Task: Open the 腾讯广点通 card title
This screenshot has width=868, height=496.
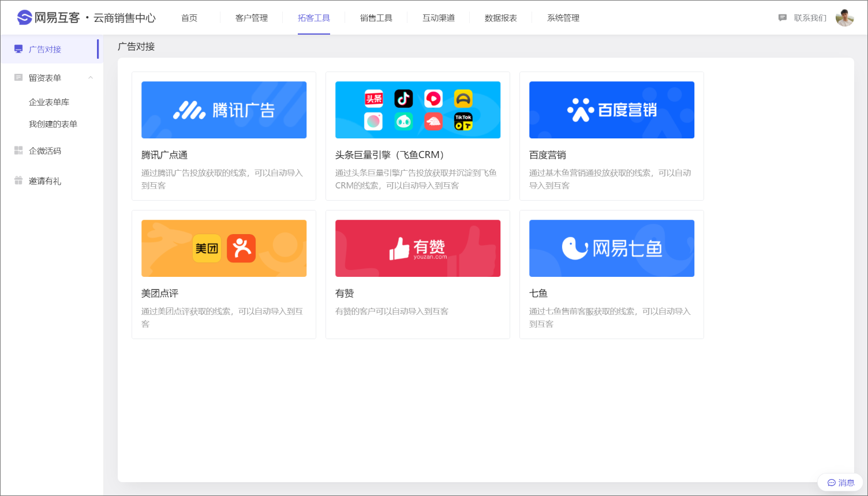Action: coord(164,155)
